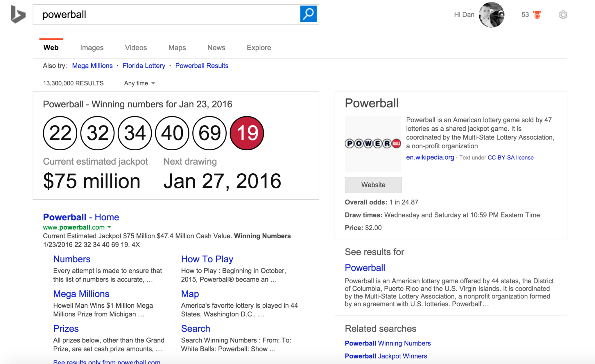
Task: Click the Jan 27, 2016 drawing date
Action: point(222,181)
